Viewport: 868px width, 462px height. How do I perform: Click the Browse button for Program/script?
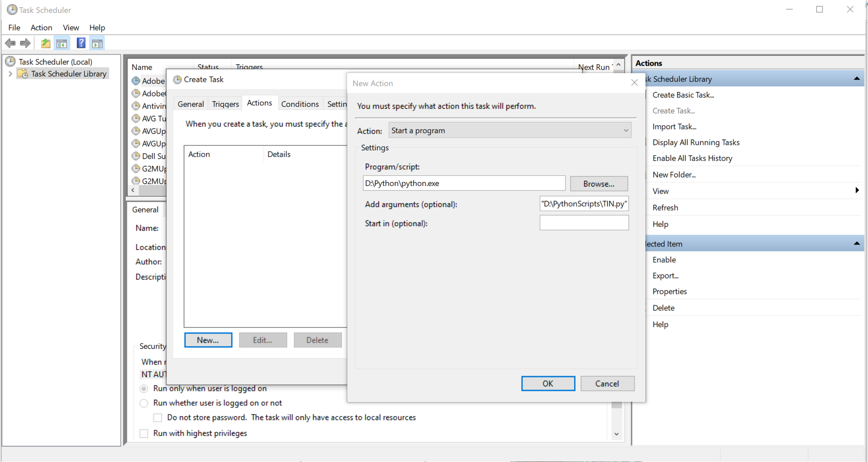coord(599,183)
